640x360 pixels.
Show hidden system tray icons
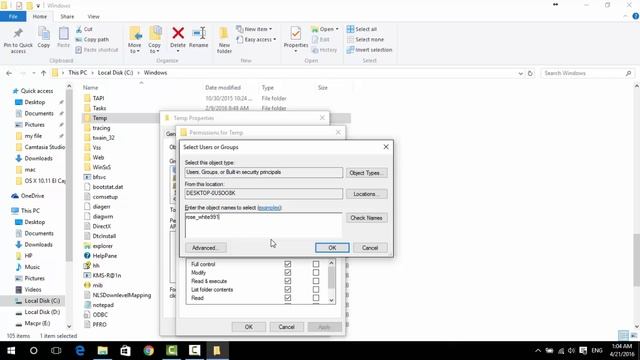(x=538, y=351)
